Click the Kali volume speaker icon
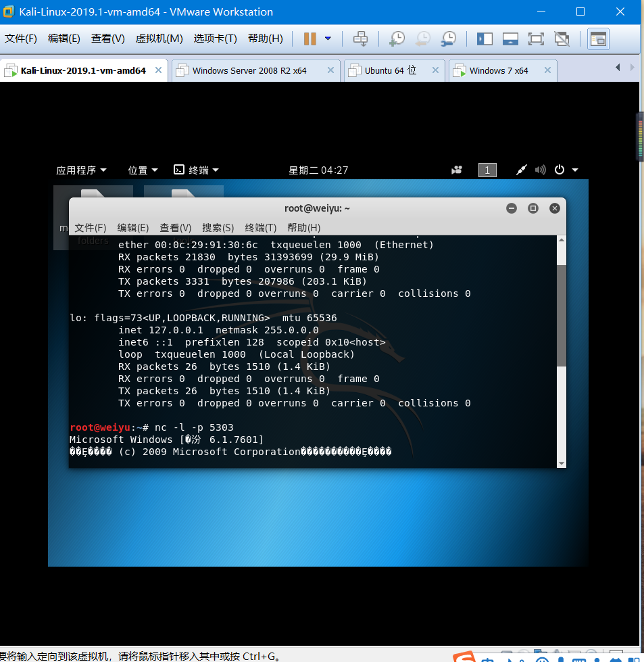This screenshot has height=662, width=644. click(540, 170)
